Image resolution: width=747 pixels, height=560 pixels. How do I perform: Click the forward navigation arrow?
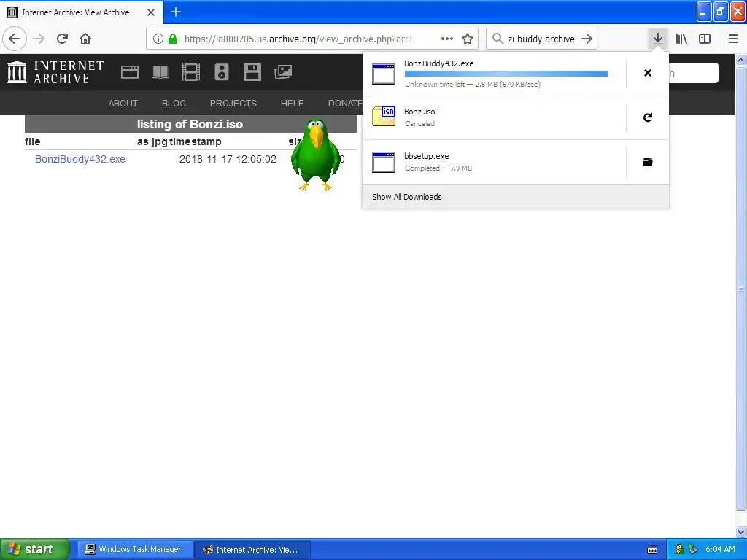point(39,39)
